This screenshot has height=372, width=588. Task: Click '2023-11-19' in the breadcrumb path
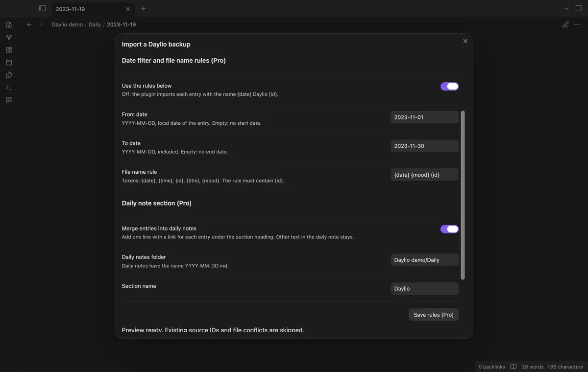[121, 24]
